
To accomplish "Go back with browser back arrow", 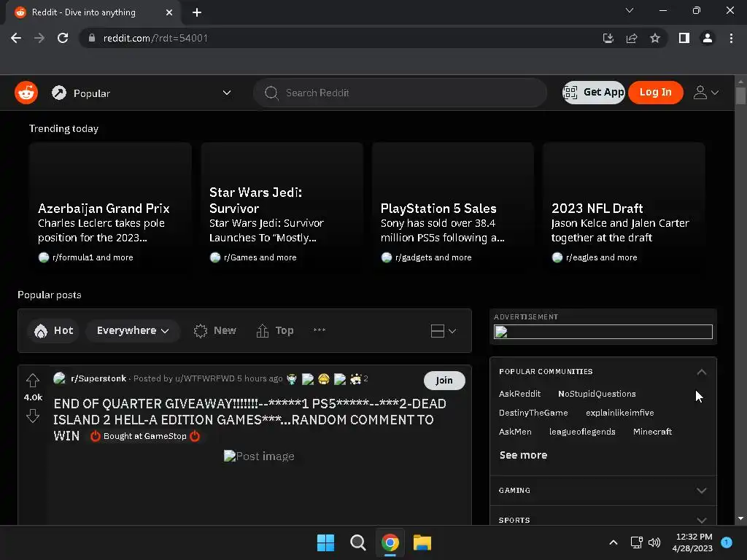I will point(16,38).
